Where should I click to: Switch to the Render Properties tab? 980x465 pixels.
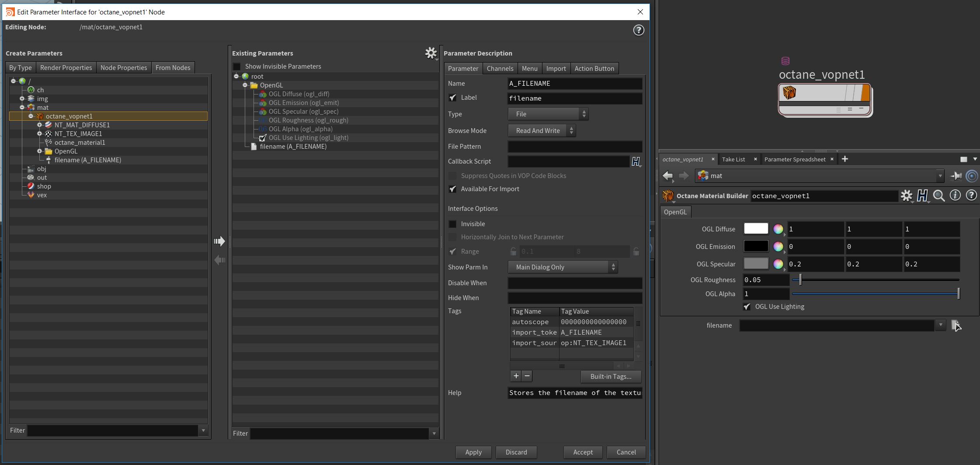[66, 68]
